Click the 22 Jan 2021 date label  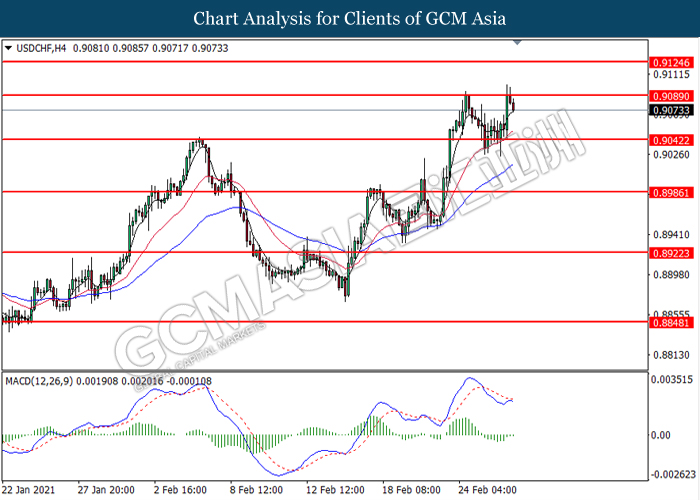pos(29,490)
